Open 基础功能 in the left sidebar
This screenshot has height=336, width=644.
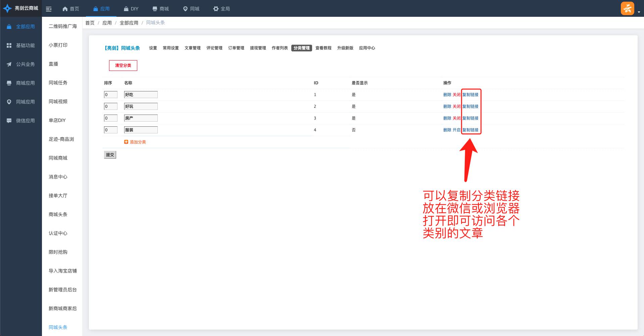(x=25, y=45)
